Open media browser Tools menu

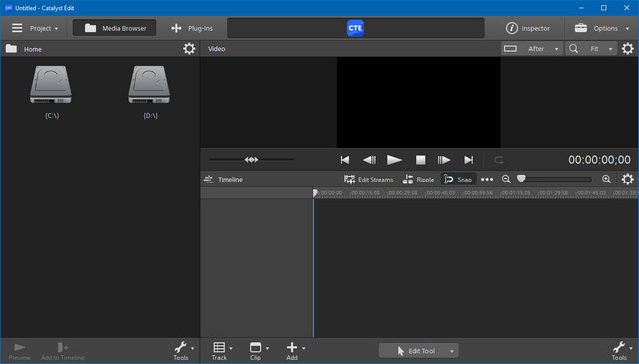[183, 351]
